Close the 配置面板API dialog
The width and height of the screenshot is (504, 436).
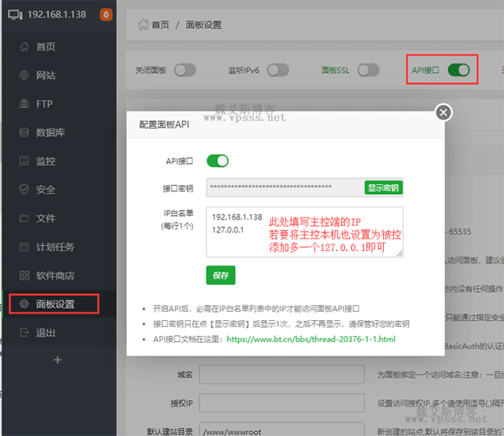click(x=444, y=113)
